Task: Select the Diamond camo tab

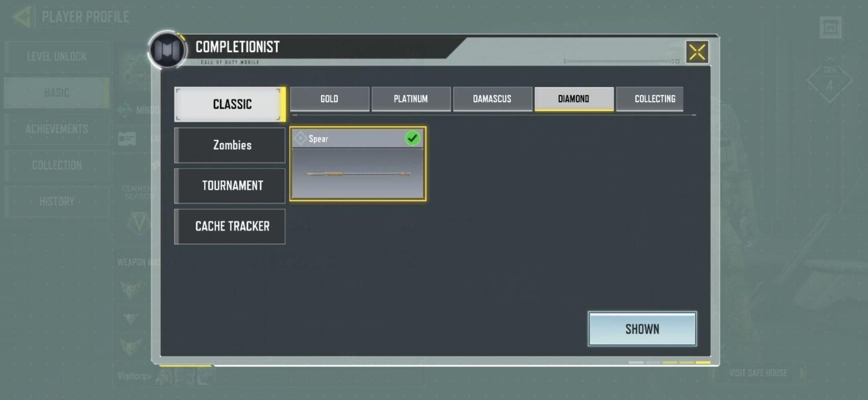Action: tap(574, 99)
